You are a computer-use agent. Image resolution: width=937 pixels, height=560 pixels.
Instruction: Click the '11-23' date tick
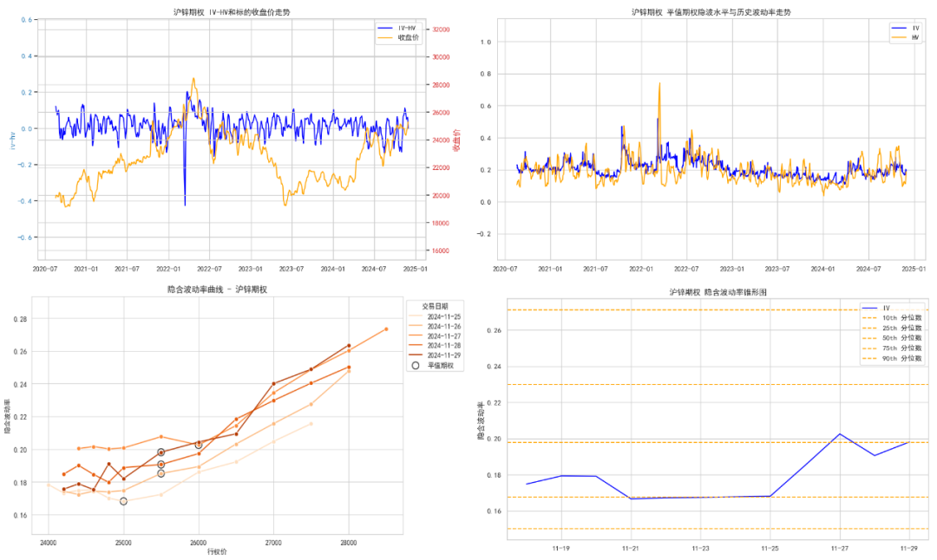(700, 548)
